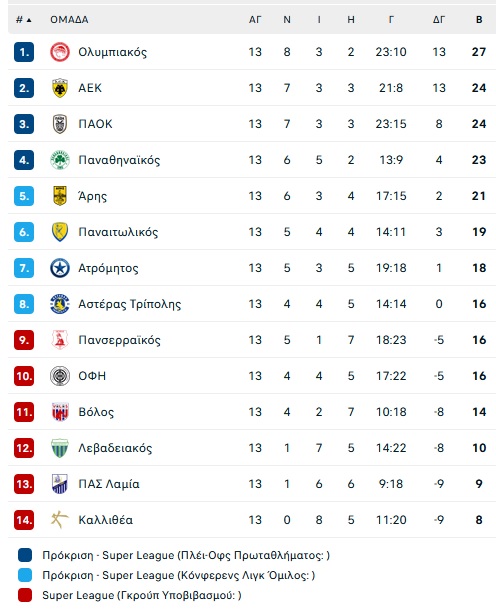This screenshot has width=496, height=616.
Task: Click the dark blue championship playoffs swatch
Action: tap(25, 556)
